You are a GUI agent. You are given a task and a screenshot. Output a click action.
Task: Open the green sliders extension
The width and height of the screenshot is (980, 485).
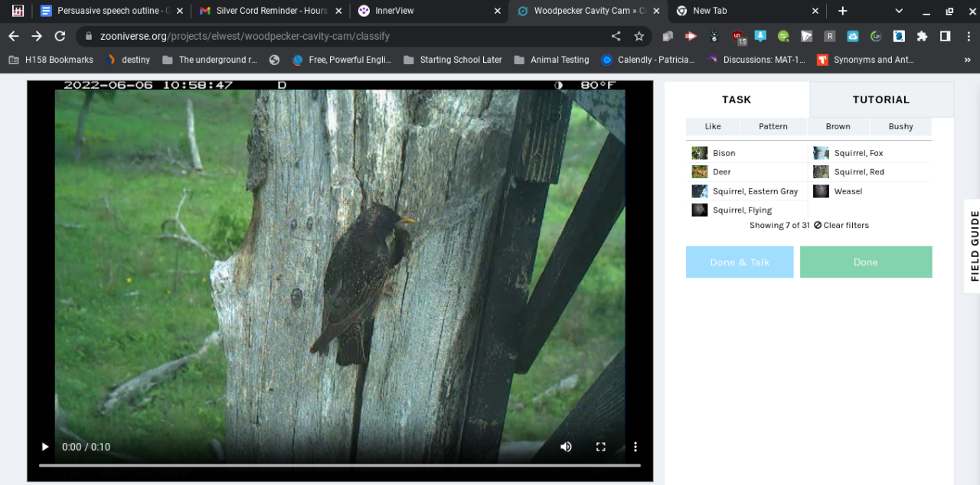click(x=783, y=36)
